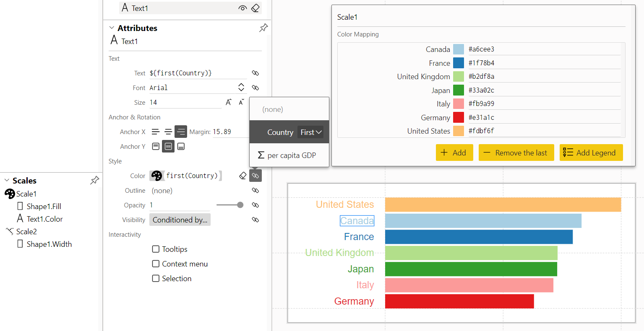Open the United Kingdom color swatch

click(459, 77)
